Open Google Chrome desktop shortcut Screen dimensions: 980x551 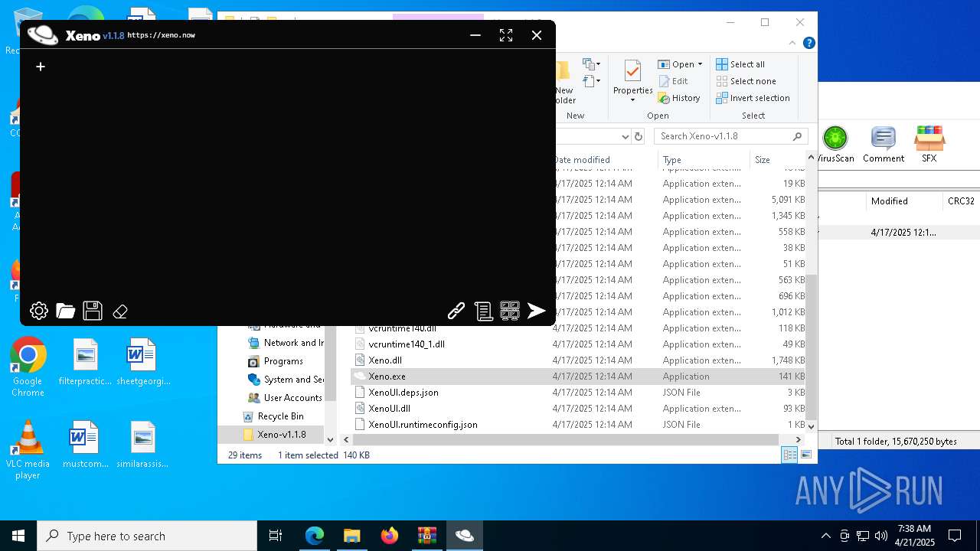click(x=28, y=367)
